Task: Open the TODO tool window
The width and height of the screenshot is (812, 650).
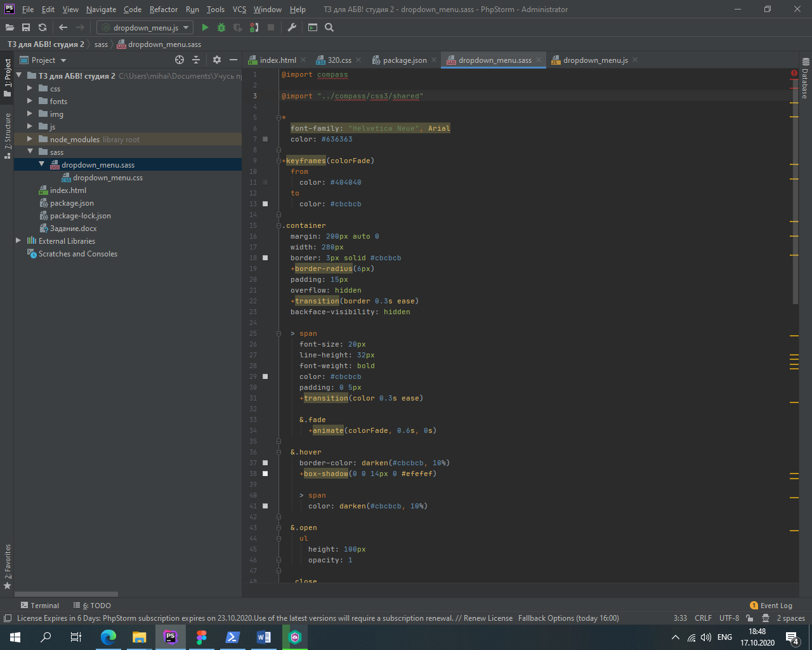Action: point(92,606)
